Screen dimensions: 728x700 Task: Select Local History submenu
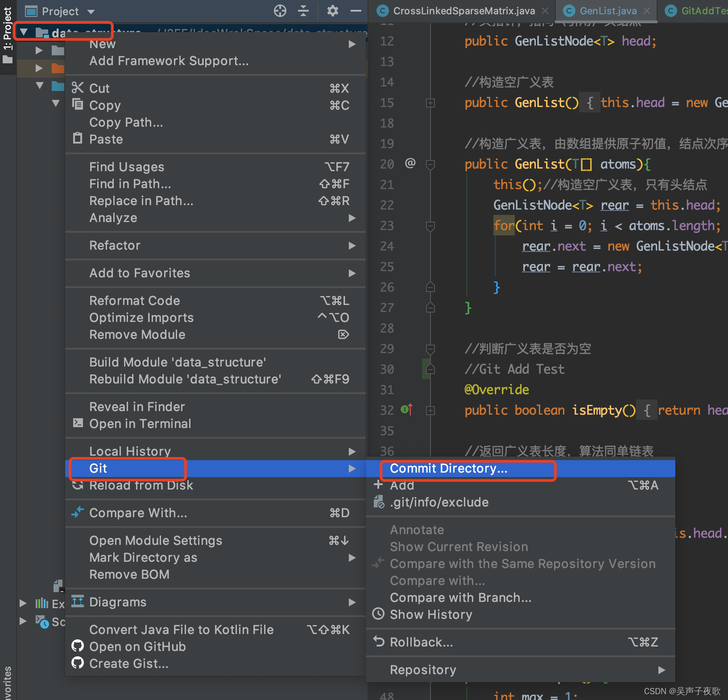(215, 451)
